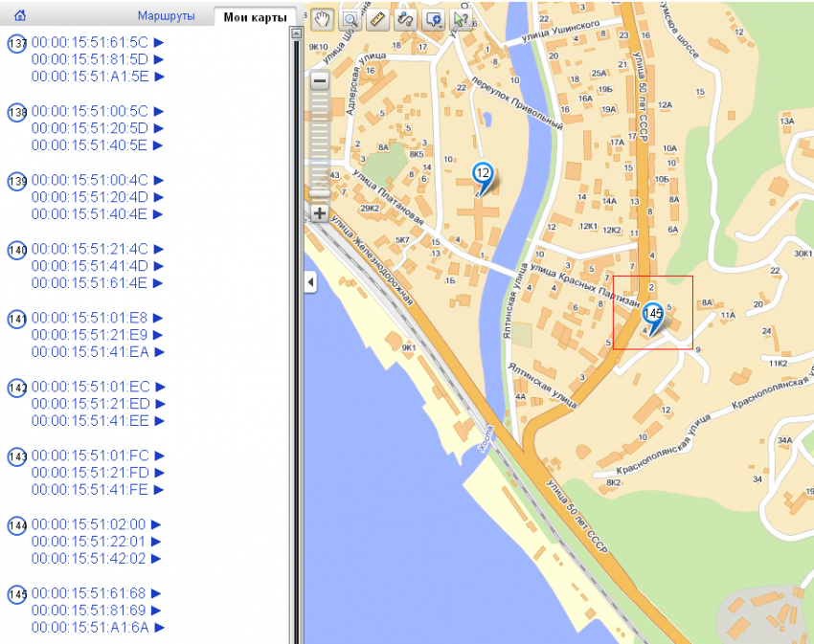The width and height of the screenshot is (814, 644).
Task: Zoom in using the plus button
Action: 320,212
